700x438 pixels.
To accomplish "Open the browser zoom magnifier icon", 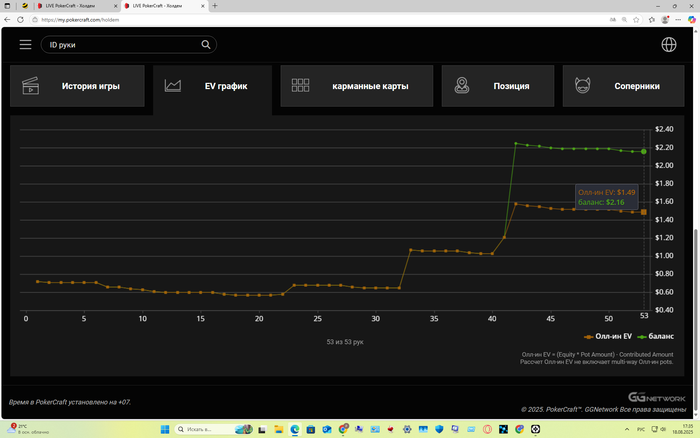I will pyautogui.click(x=624, y=20).
